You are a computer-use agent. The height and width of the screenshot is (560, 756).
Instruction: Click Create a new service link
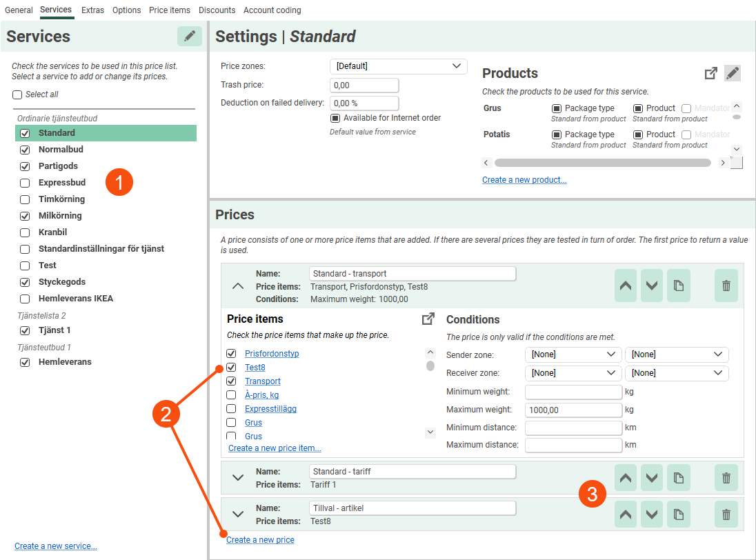click(56, 546)
